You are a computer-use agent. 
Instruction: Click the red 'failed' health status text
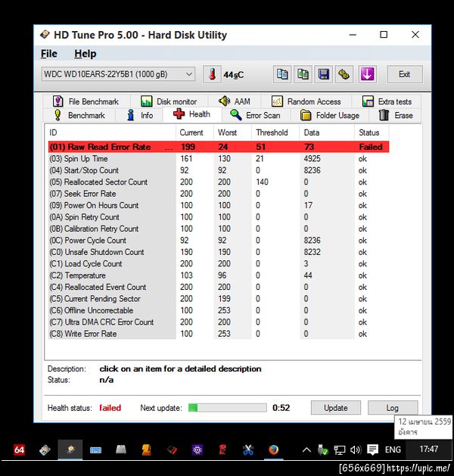[x=110, y=408]
